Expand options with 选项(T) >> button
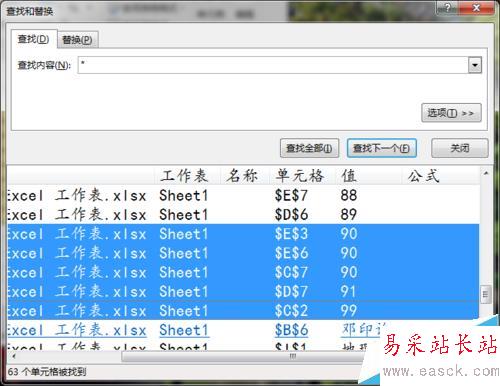 click(451, 113)
